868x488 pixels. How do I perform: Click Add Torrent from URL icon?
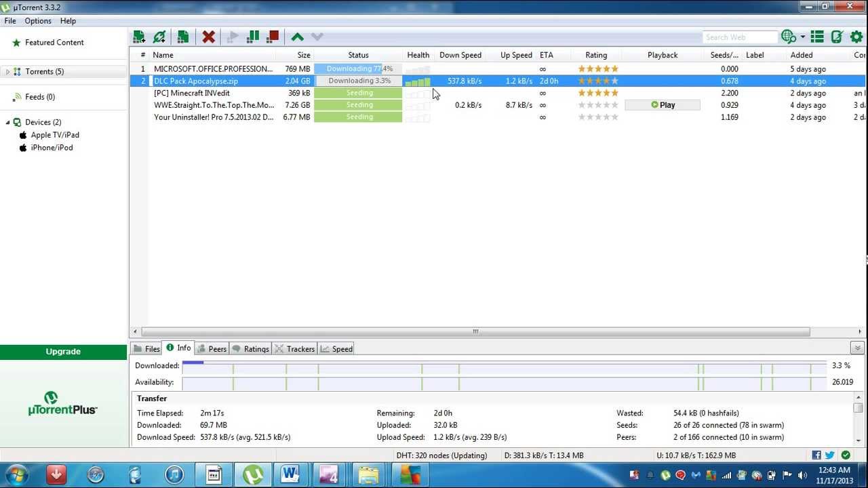click(159, 37)
